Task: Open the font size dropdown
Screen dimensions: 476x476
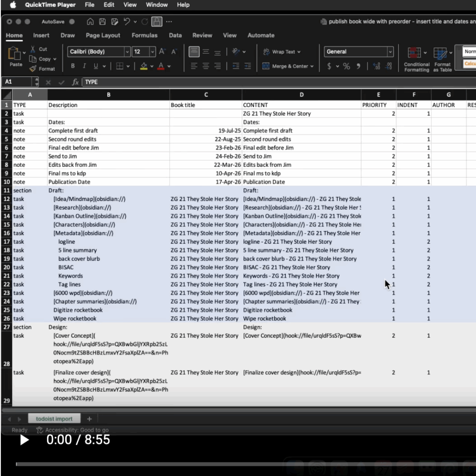Action: click(x=152, y=51)
